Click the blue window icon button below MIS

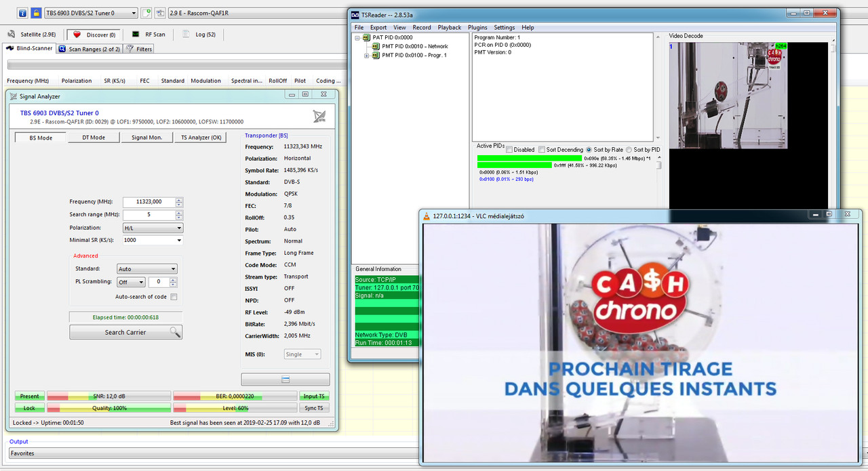click(285, 380)
